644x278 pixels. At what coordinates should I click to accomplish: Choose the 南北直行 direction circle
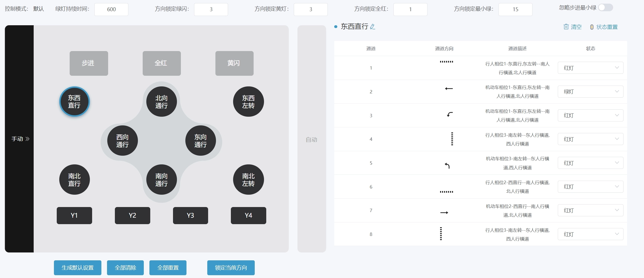[x=74, y=180]
